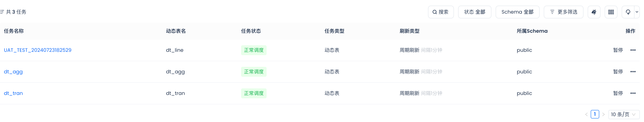Click the 搜索 search box

tap(440, 12)
